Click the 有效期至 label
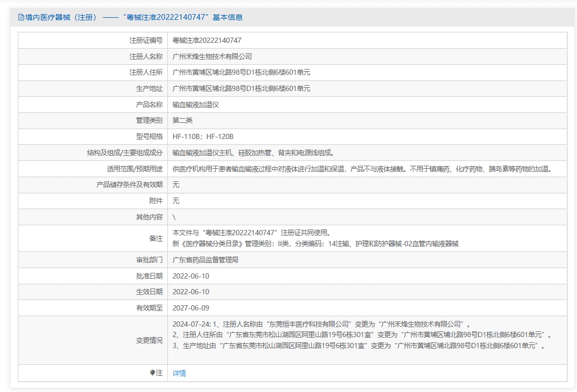This screenshot has width=577, height=392. (150, 308)
